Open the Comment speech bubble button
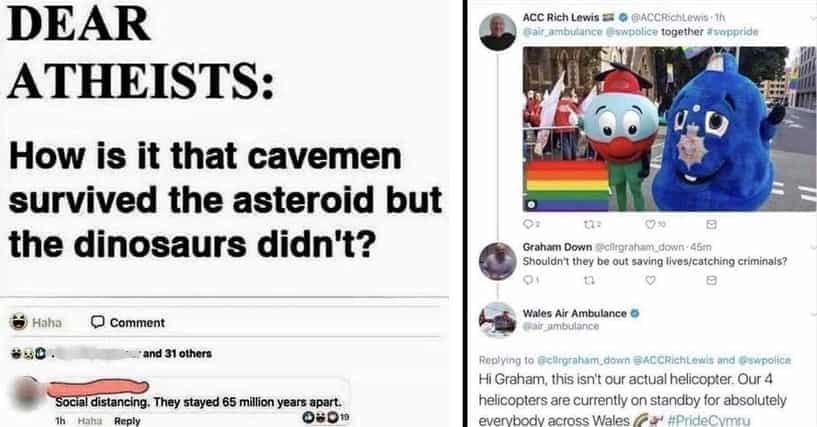817x427 pixels. tap(128, 322)
